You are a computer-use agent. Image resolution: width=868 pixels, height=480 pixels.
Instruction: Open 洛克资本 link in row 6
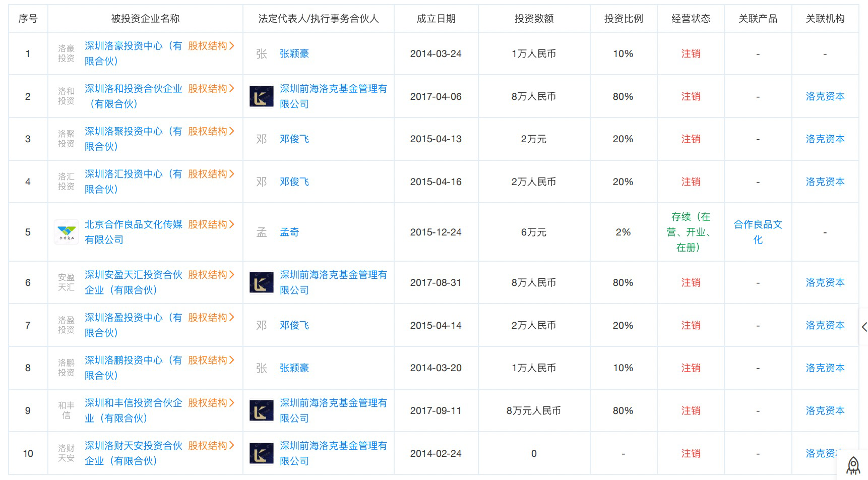825,283
